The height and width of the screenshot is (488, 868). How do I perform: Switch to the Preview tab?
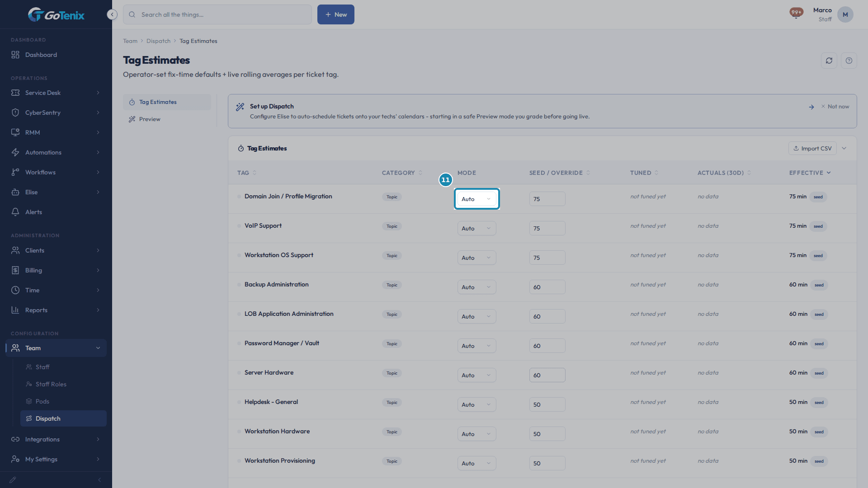pos(167,119)
